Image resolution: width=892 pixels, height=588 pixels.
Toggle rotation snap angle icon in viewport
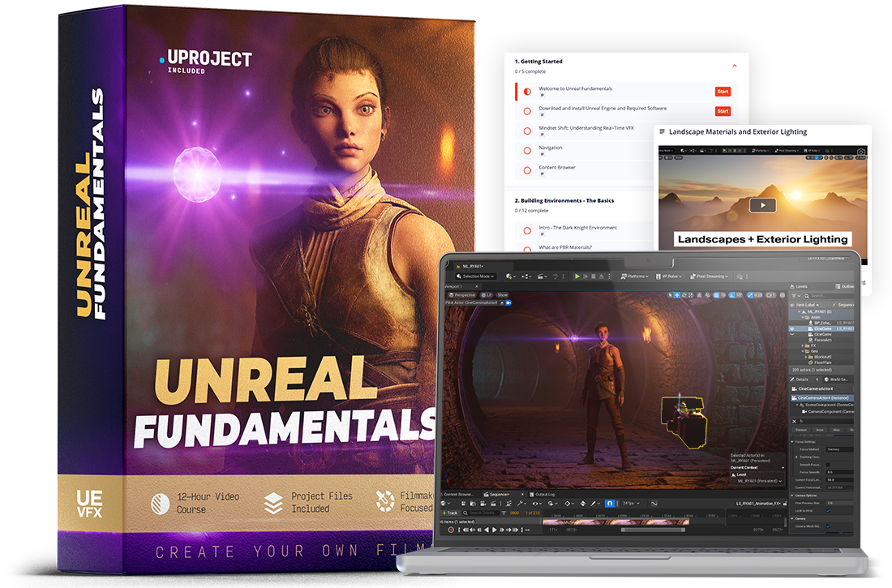coord(731,295)
